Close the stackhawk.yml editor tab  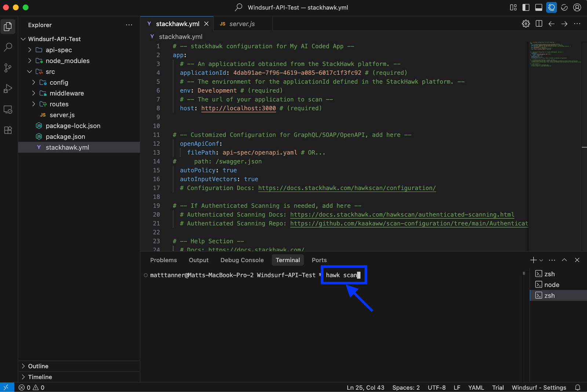coord(207,24)
